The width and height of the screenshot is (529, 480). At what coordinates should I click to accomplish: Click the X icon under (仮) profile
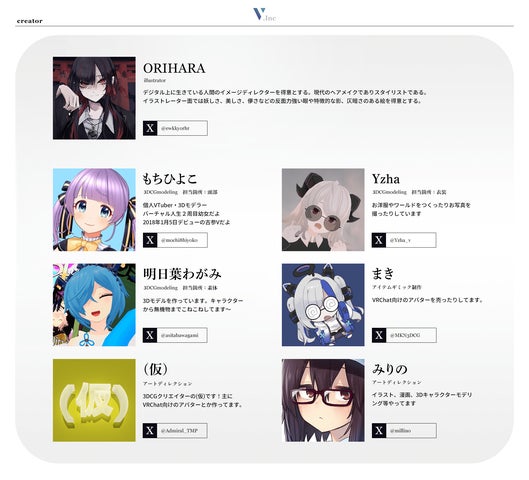click(150, 431)
